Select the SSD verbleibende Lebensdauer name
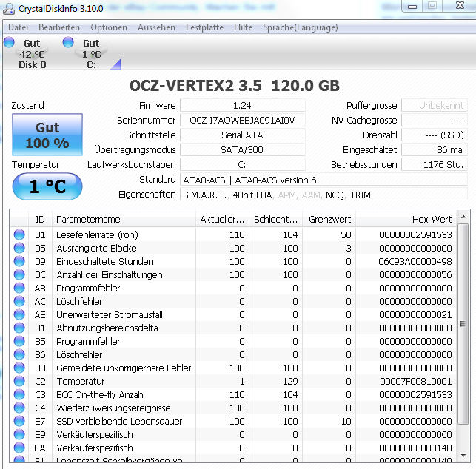Image resolution: width=476 pixels, height=469 pixels. [x=119, y=422]
